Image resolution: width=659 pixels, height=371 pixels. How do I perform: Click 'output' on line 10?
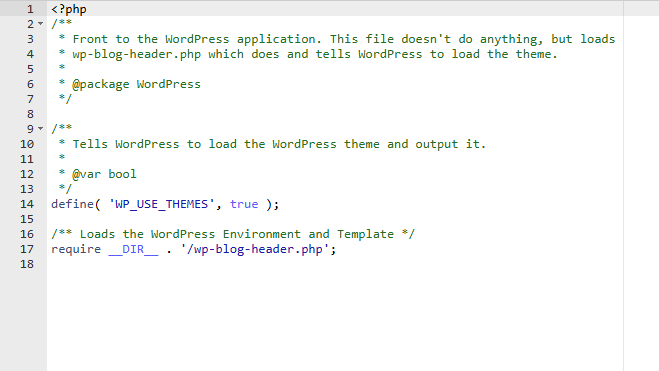(437, 144)
